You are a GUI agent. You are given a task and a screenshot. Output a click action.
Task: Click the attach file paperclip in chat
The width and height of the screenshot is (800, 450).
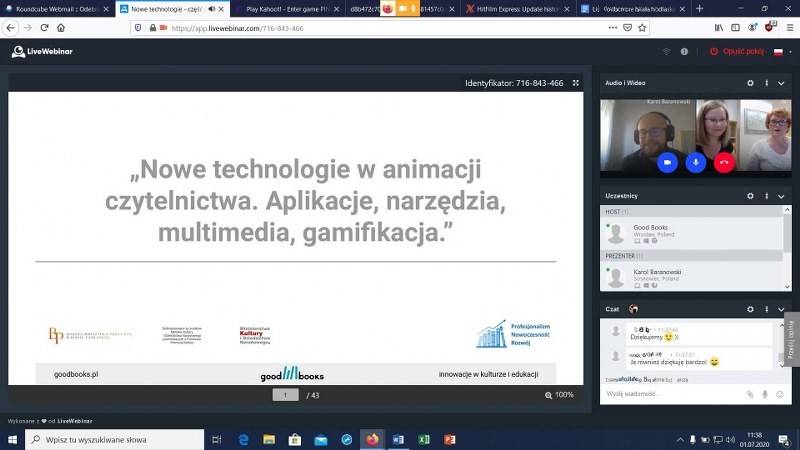tap(750, 395)
